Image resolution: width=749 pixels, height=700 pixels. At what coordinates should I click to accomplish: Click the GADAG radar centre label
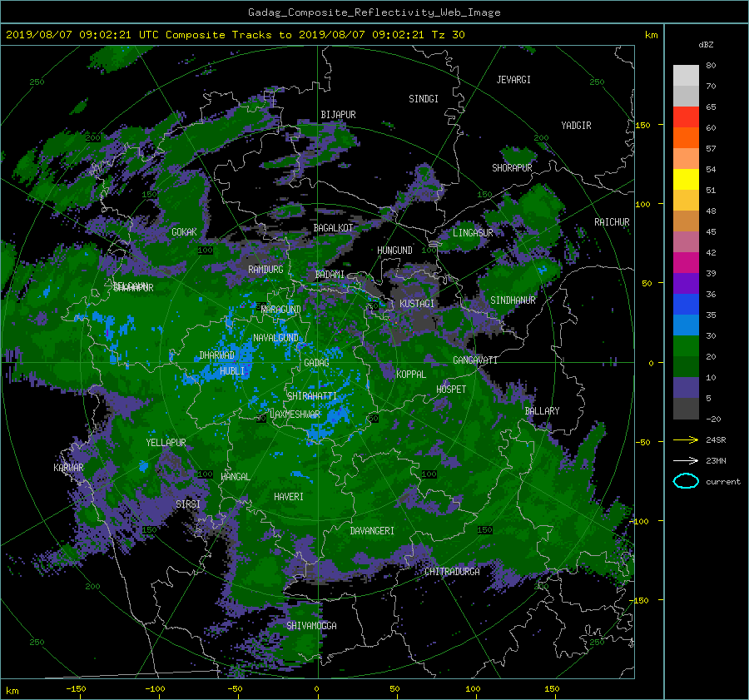point(316,363)
